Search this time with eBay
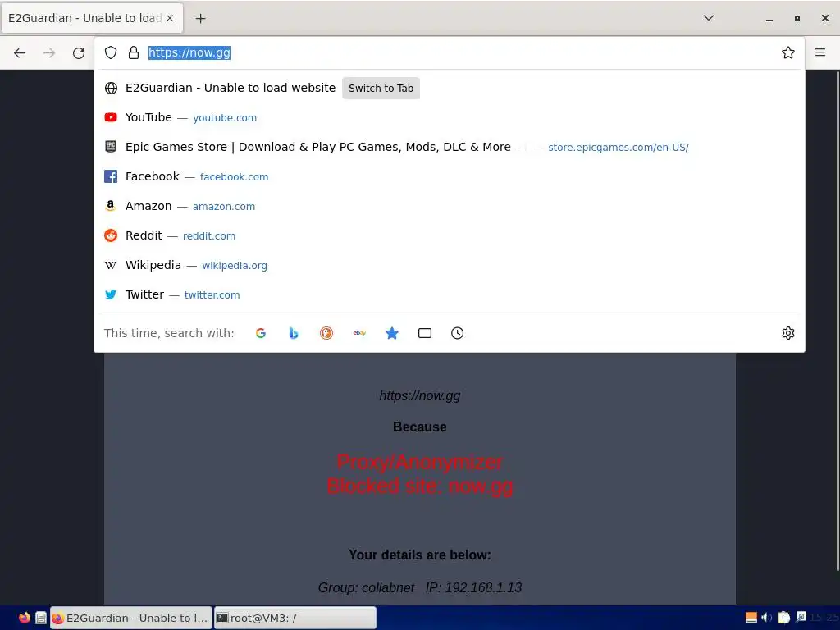This screenshot has height=630, width=840. click(x=359, y=333)
